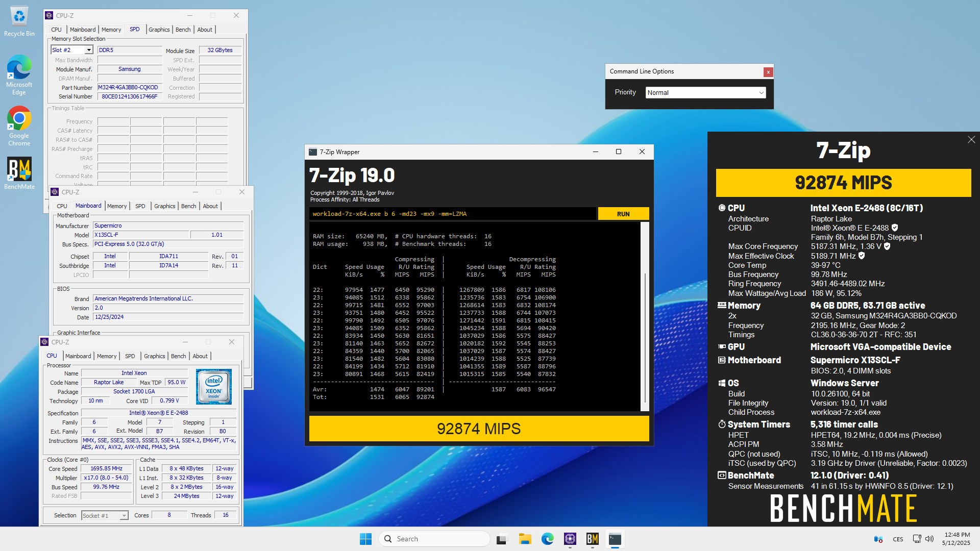
Task: Open Google Chrome desktop shortcut
Action: [x=19, y=126]
